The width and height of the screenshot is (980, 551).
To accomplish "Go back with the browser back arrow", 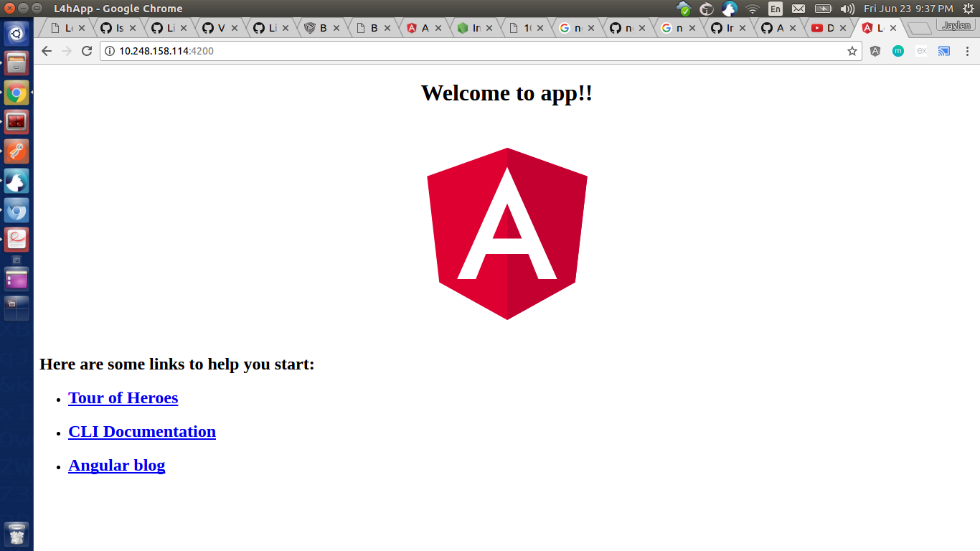I will click(47, 51).
